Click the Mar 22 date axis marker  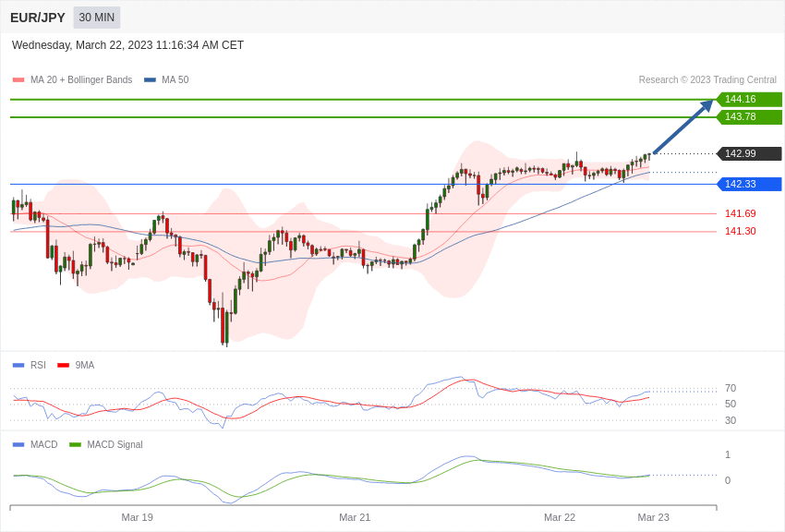(560, 517)
